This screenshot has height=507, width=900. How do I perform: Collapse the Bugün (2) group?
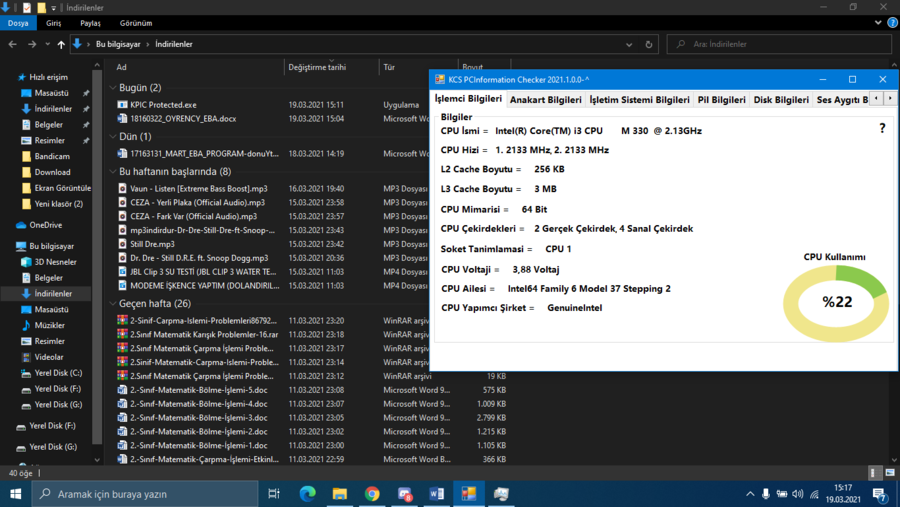pyautogui.click(x=112, y=88)
